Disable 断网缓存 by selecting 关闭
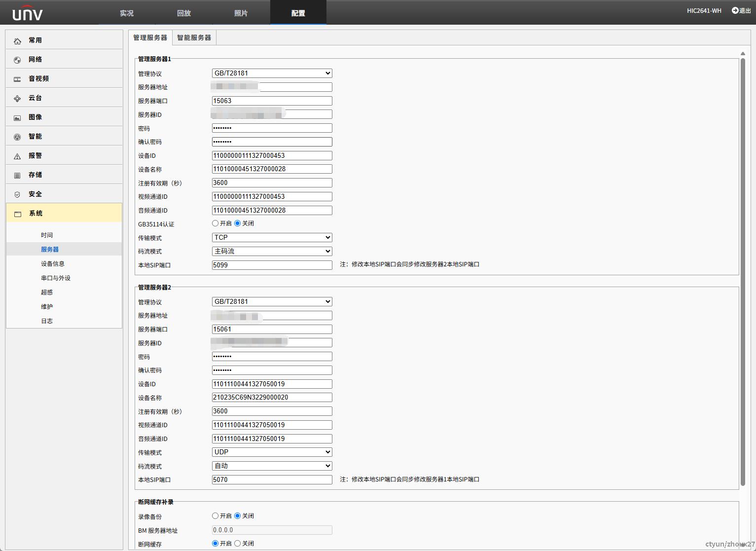756x551 pixels. click(238, 544)
